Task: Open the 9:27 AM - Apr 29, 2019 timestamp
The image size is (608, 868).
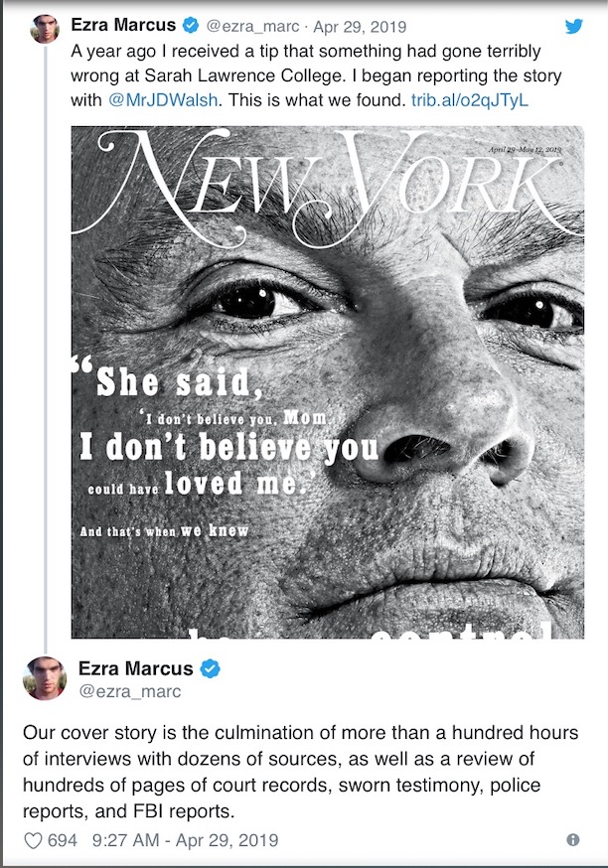Action: 185,840
